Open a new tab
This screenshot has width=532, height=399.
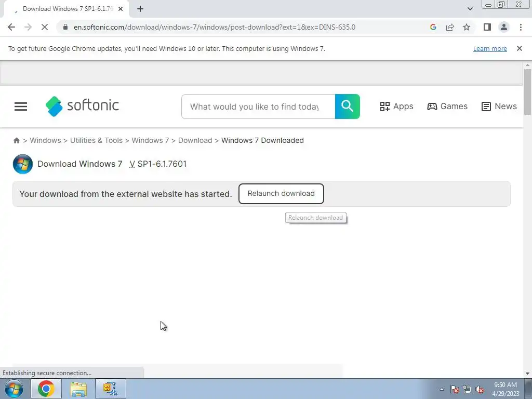tap(140, 9)
